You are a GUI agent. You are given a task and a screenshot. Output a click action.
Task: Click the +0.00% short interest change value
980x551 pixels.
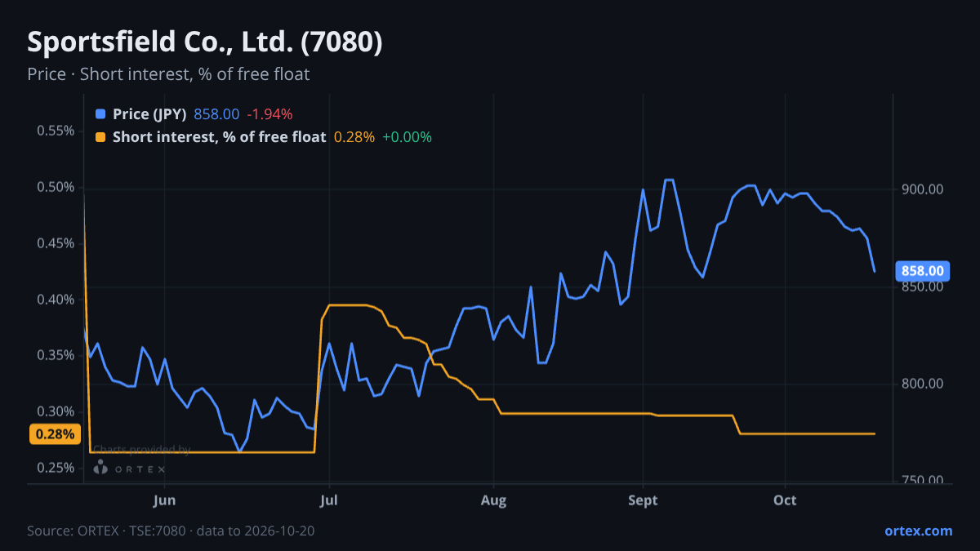(x=407, y=137)
